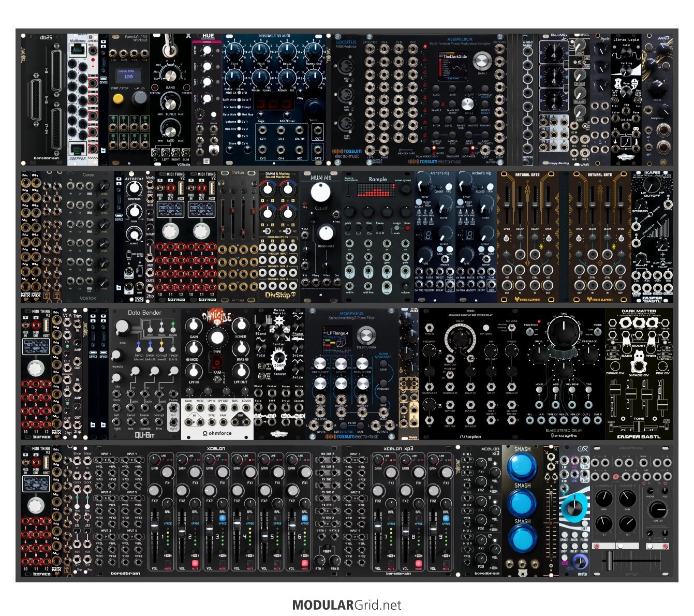Click the TUNER knob on VCRadio
694x616 pixels.
tap(170, 104)
